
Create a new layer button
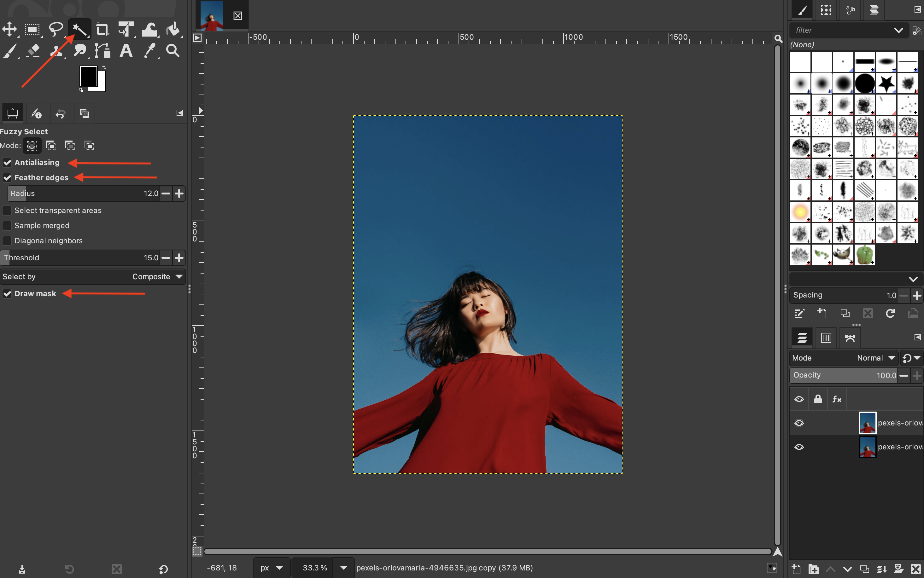click(796, 569)
